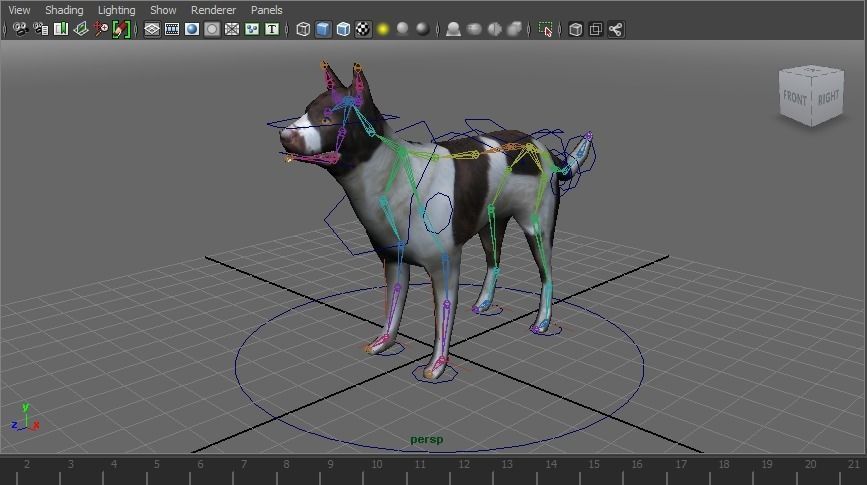Click the XYZ axis indicator

click(25, 418)
